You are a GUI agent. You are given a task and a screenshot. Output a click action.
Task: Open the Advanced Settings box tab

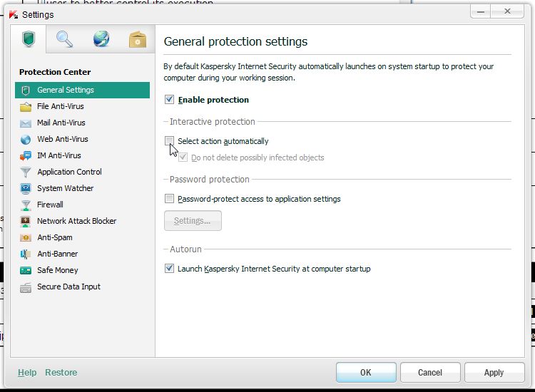pos(138,39)
